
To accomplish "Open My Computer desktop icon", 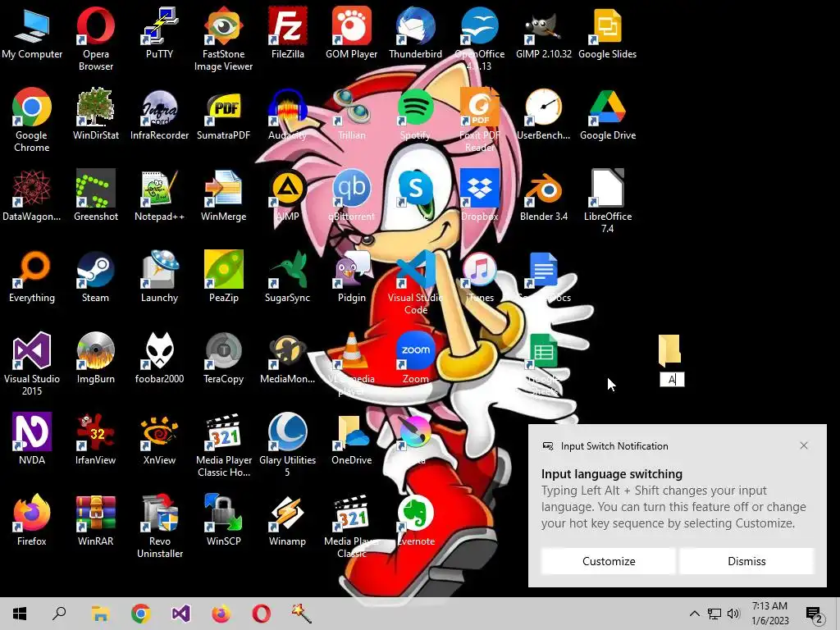I will (32, 25).
